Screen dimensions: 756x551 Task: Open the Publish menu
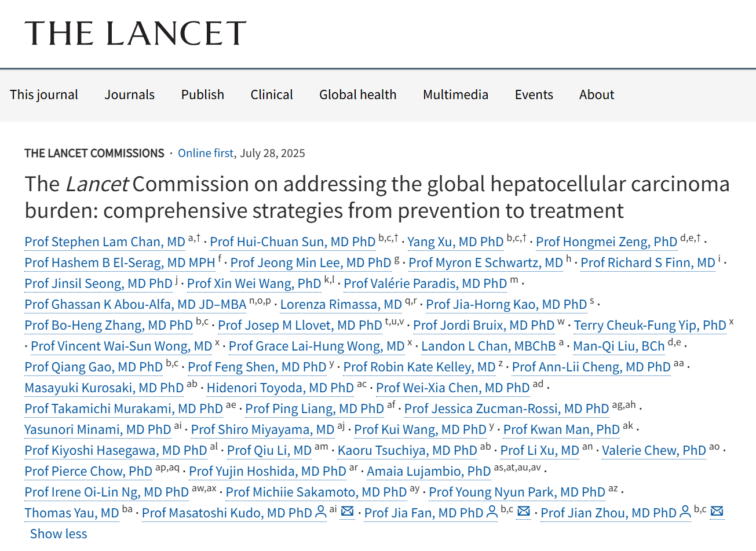coord(202,94)
